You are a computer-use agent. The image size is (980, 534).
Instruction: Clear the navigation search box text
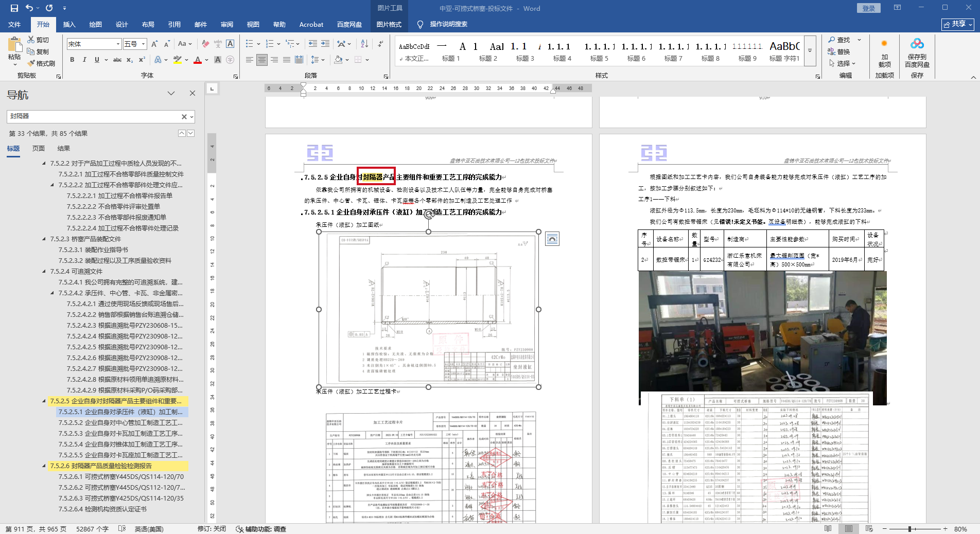(x=184, y=117)
